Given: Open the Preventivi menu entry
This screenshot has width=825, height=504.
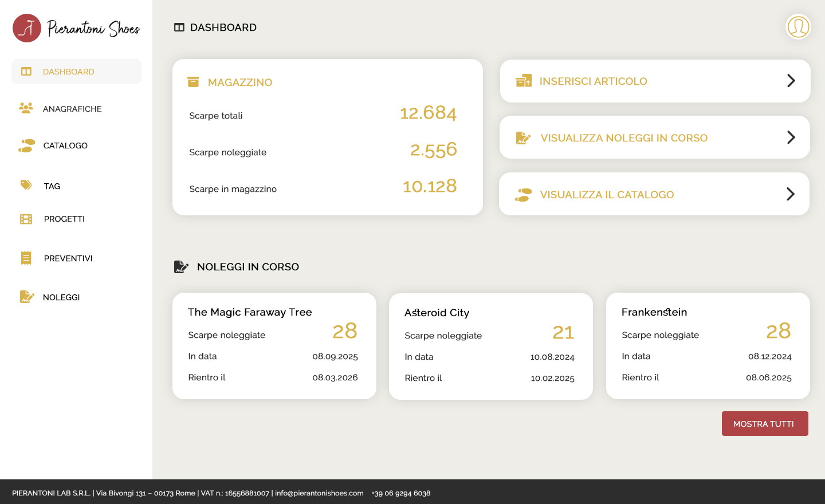Looking at the screenshot, I should [x=68, y=258].
